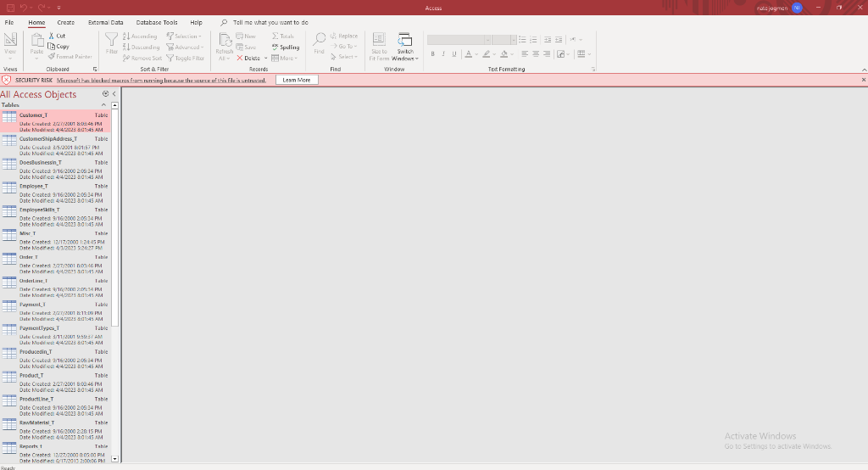Open the File tab
The height and width of the screenshot is (470, 868).
[x=9, y=23]
